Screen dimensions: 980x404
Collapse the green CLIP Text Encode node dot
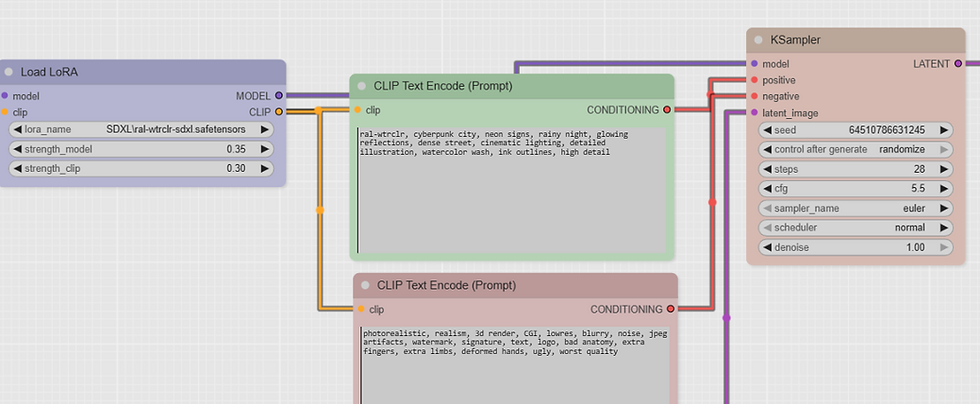point(361,86)
